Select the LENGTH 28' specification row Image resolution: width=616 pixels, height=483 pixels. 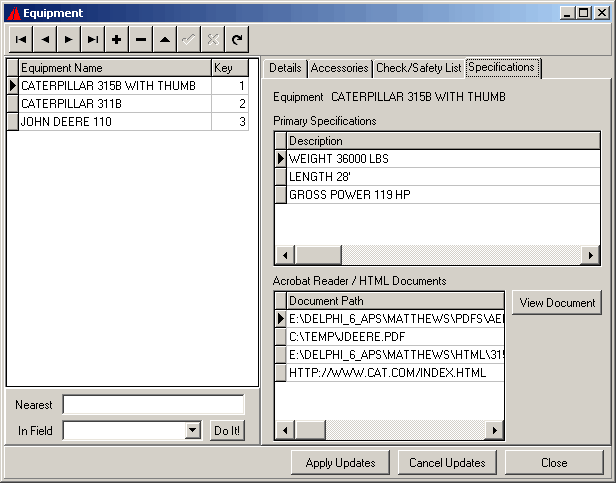pyautogui.click(x=443, y=177)
